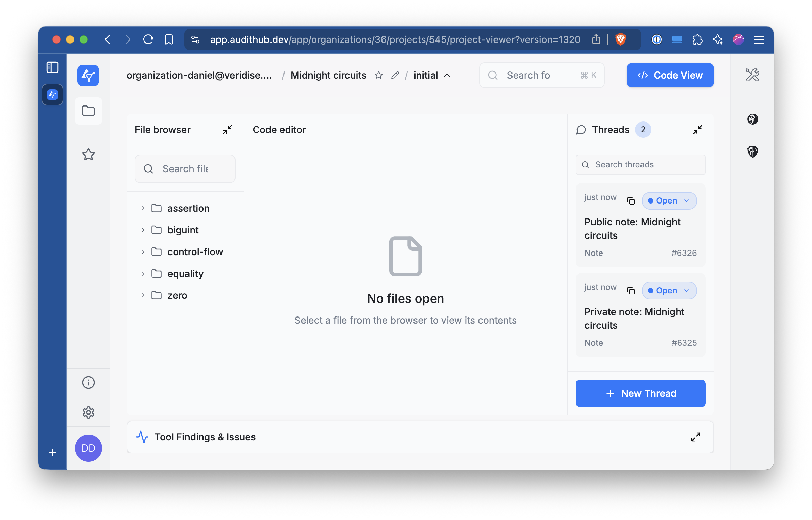
Task: Click the info icon above settings
Action: (88, 382)
